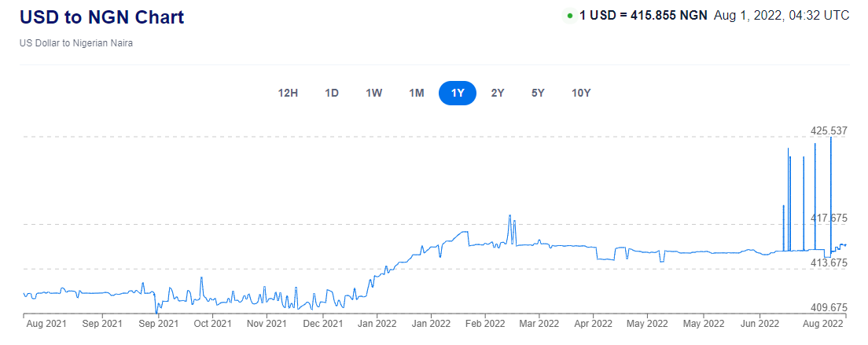Click the Dec 2021 x-axis label
The height and width of the screenshot is (345, 868).
(x=322, y=322)
